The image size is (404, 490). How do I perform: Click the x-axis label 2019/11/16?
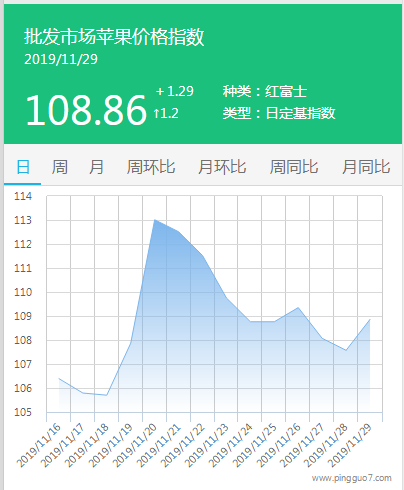click(39, 445)
